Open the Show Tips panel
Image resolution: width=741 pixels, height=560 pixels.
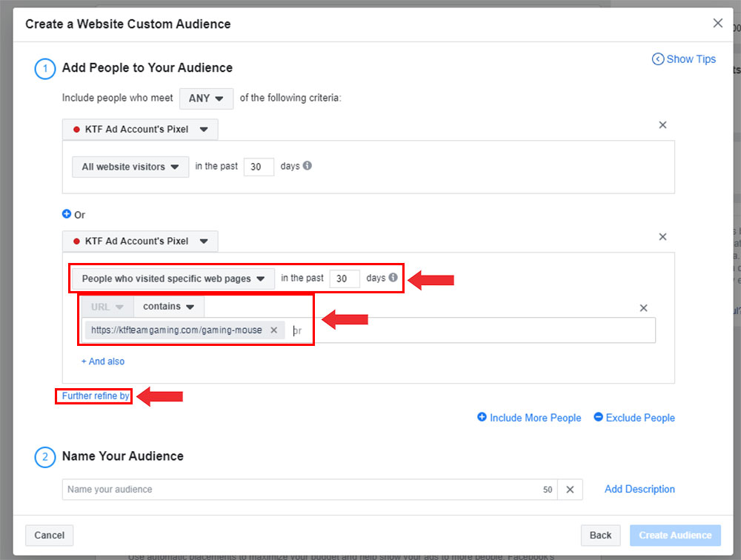(684, 59)
